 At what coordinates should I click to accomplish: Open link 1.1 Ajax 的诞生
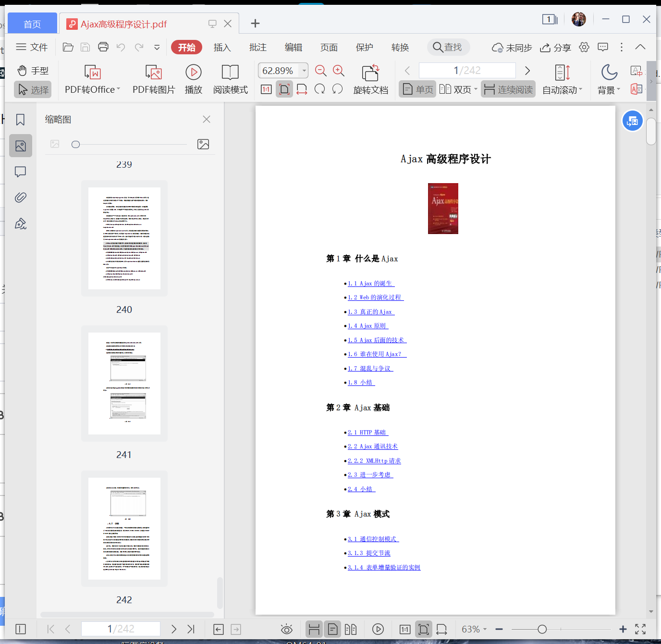tap(370, 284)
